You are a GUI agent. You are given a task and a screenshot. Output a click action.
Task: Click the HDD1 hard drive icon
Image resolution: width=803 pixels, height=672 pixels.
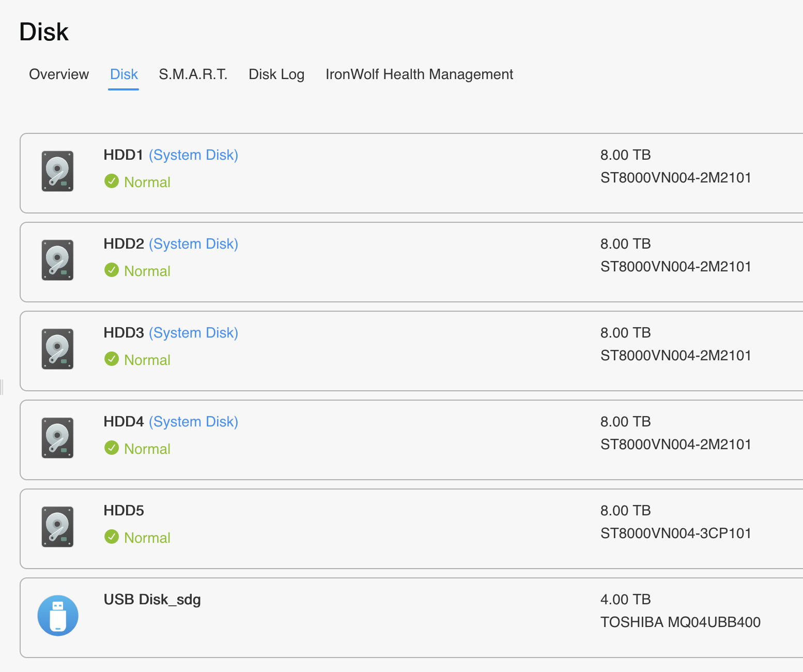pyautogui.click(x=57, y=171)
